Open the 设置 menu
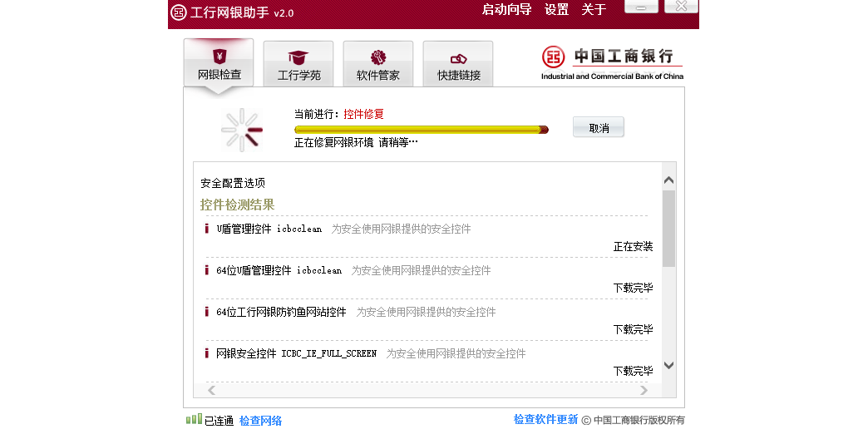Screen dimensions: 868x434 tap(556, 9)
